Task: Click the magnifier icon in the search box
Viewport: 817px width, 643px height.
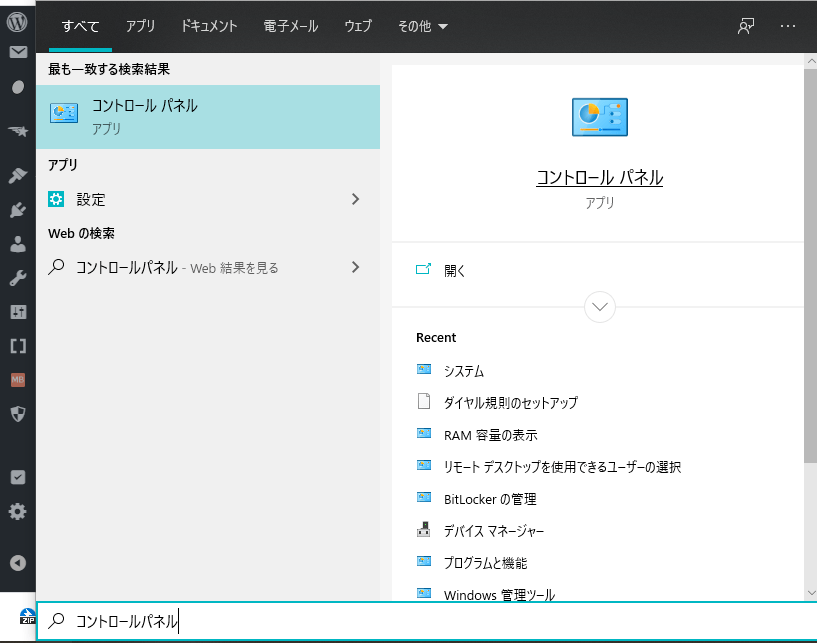Action: click(56, 621)
